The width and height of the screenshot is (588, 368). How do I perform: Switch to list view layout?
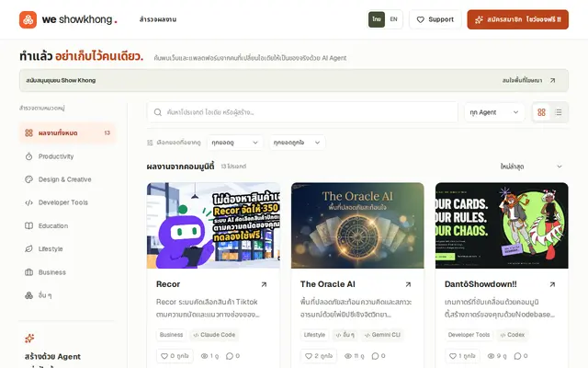pyautogui.click(x=559, y=112)
